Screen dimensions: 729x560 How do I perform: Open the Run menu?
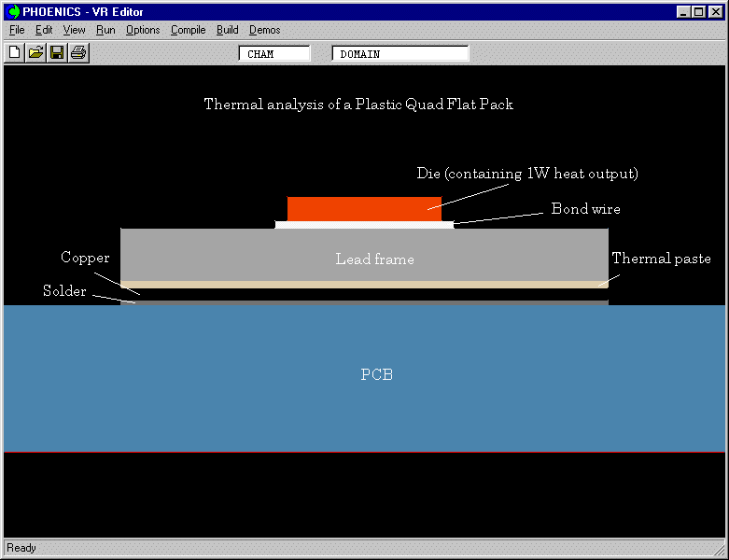105,30
